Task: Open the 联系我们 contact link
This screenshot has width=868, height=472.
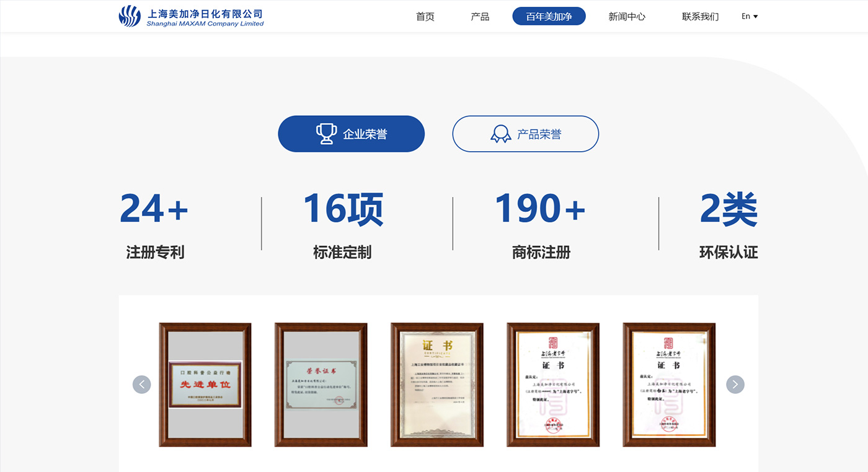Action: (x=700, y=17)
